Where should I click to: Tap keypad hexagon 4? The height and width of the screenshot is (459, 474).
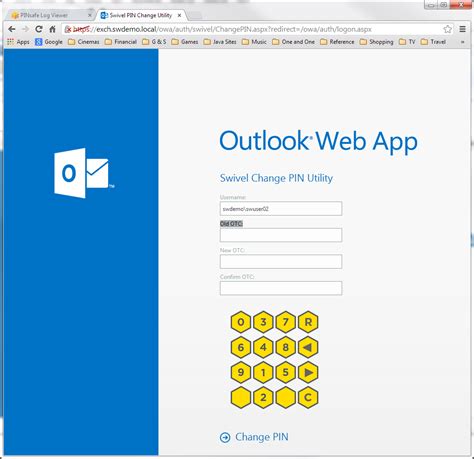[263, 347]
